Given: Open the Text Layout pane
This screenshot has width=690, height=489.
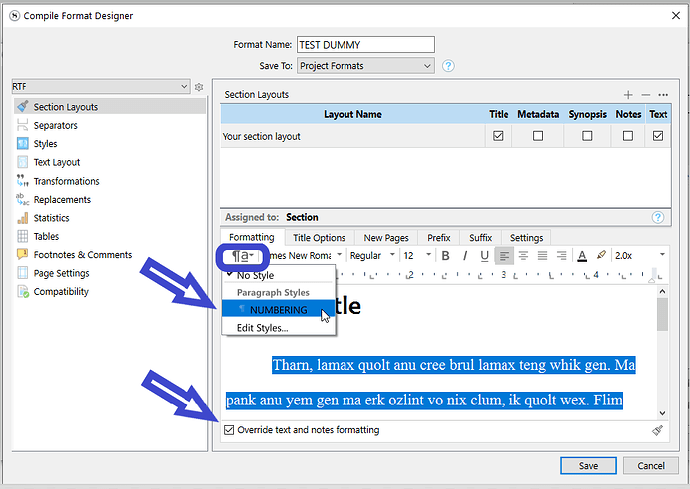Looking at the screenshot, I should tap(110, 162).
